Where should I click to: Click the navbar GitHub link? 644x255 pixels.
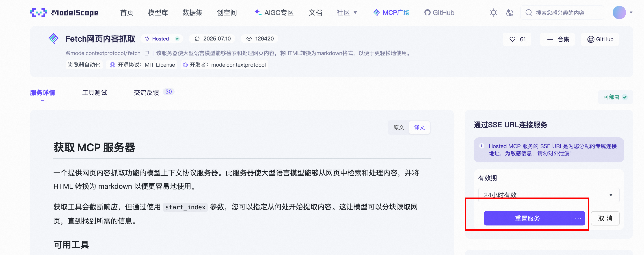439,13
